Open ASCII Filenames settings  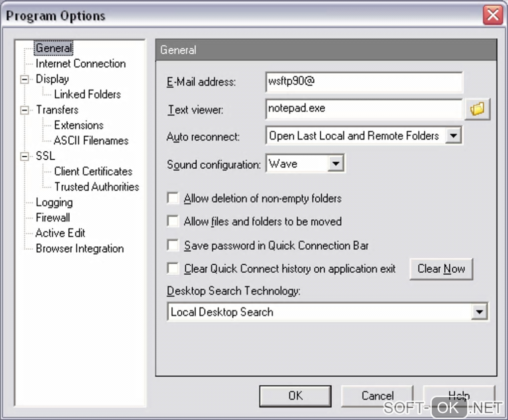[x=91, y=140]
